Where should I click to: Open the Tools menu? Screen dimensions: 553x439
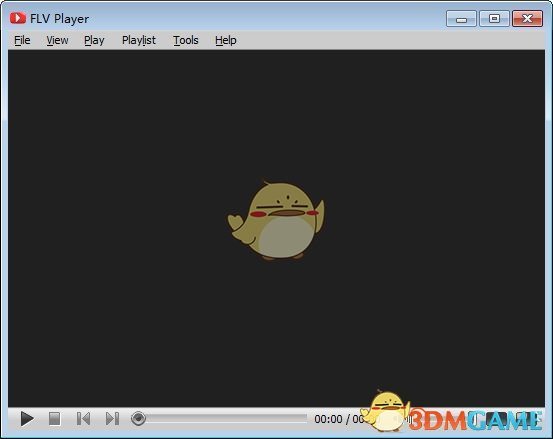click(x=186, y=41)
